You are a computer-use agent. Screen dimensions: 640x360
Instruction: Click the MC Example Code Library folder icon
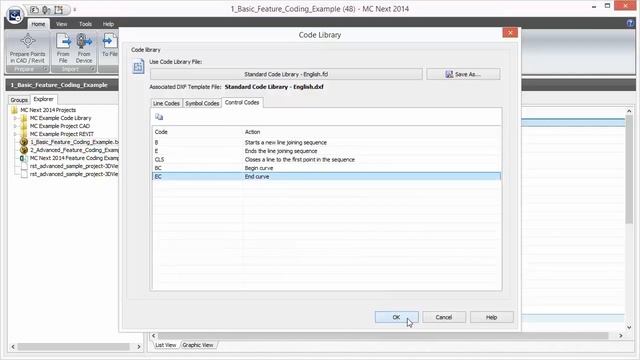click(24, 118)
